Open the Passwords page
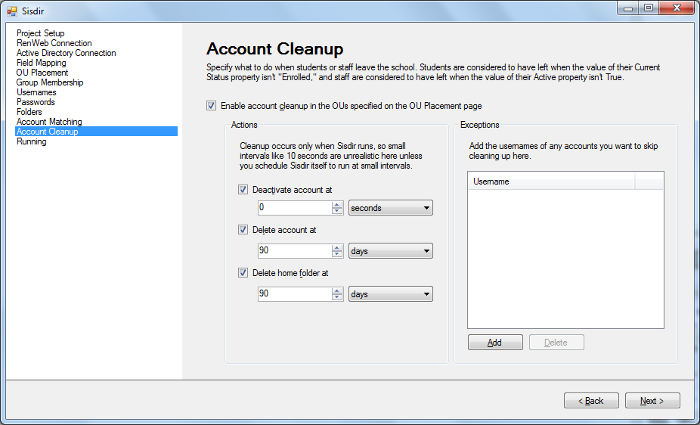Image resolution: width=700 pixels, height=425 pixels. pyautogui.click(x=35, y=102)
